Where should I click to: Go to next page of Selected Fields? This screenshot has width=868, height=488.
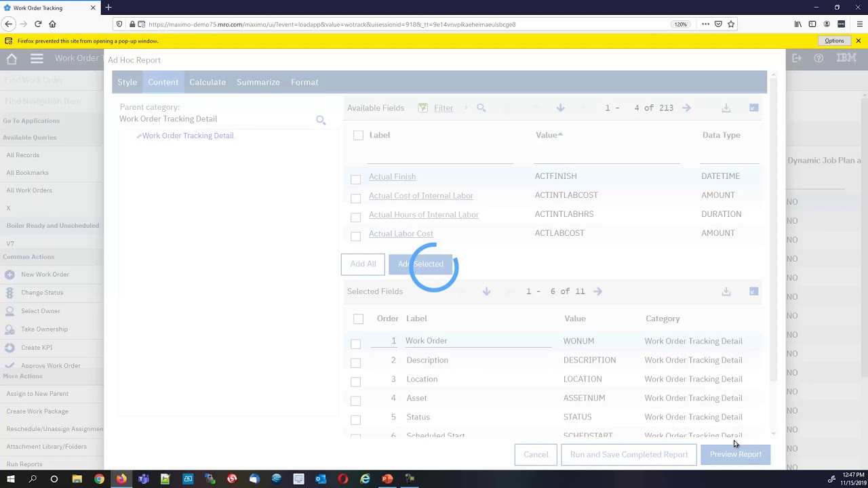point(597,291)
